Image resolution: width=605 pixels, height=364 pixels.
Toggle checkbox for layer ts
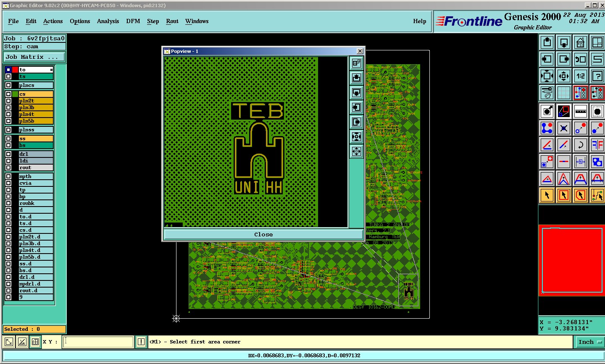point(8,76)
